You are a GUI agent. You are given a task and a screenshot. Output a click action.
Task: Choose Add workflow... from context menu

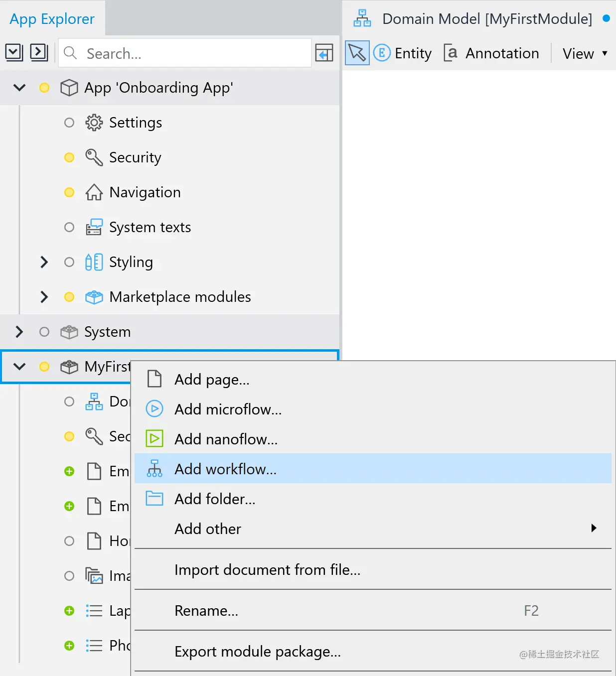(x=225, y=469)
